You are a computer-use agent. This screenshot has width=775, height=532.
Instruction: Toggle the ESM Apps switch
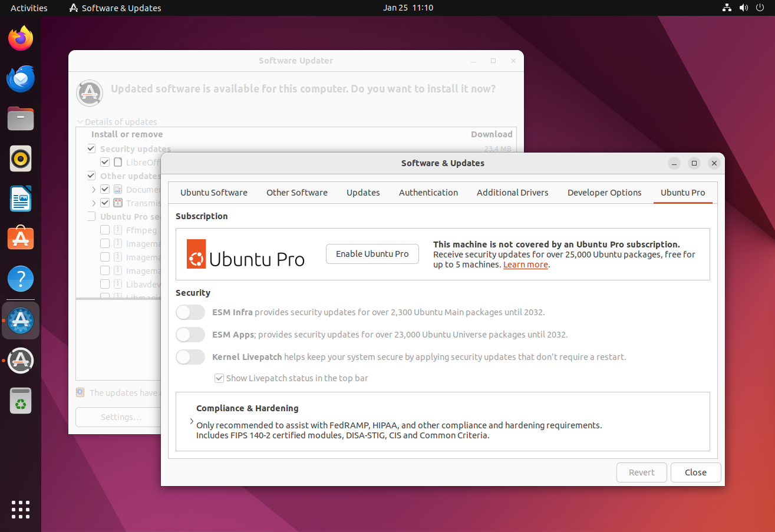click(190, 335)
